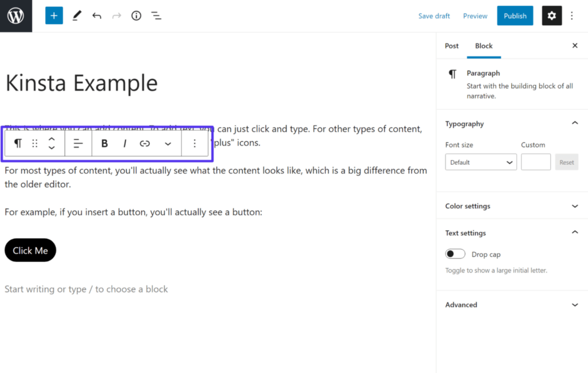Open the List View icon

click(156, 16)
